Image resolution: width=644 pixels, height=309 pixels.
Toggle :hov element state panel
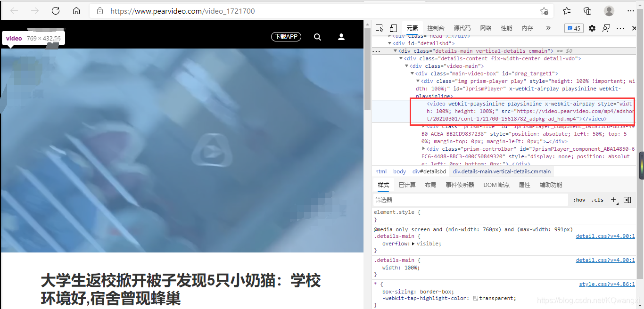579,200
